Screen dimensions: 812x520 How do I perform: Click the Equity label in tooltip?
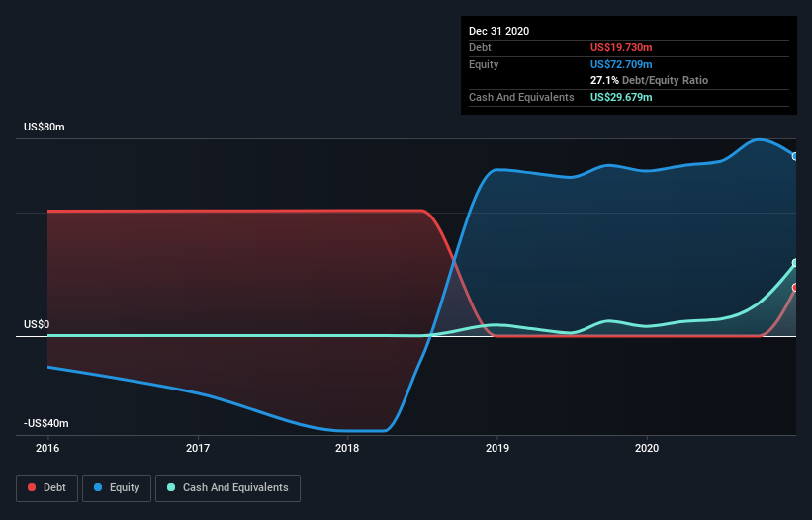coord(484,64)
